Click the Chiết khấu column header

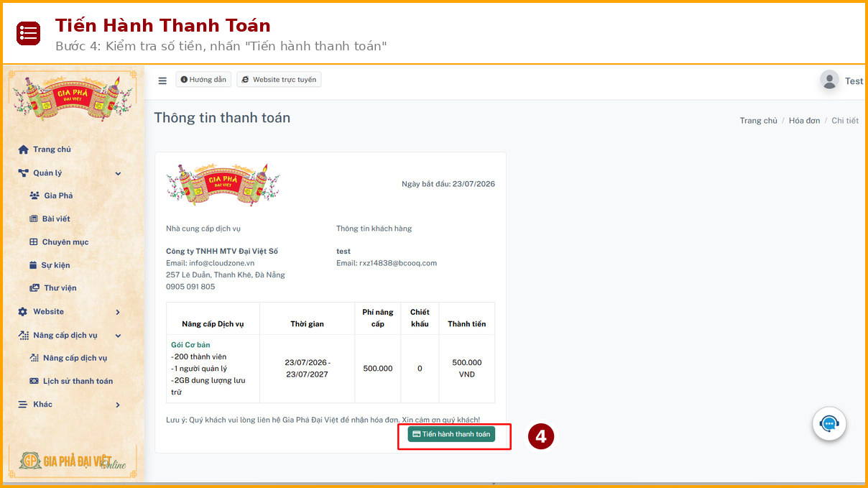[x=420, y=318]
